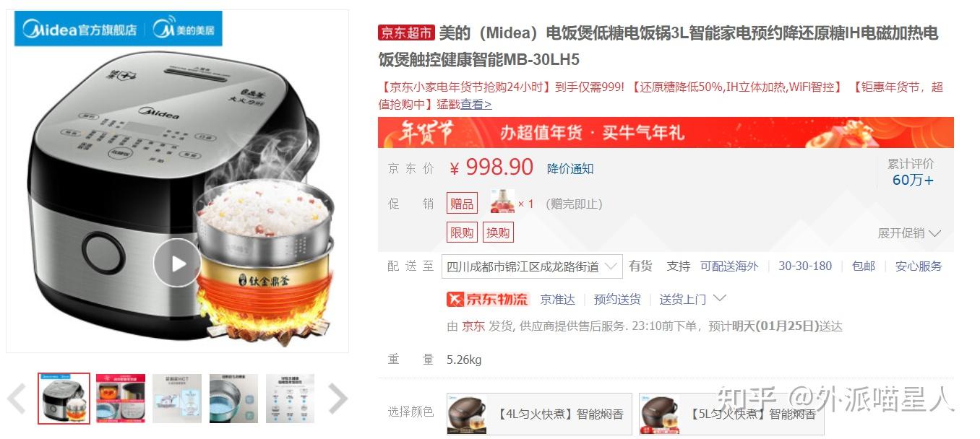Open the 查看 promotion details link
980x439 pixels.
click(x=476, y=104)
